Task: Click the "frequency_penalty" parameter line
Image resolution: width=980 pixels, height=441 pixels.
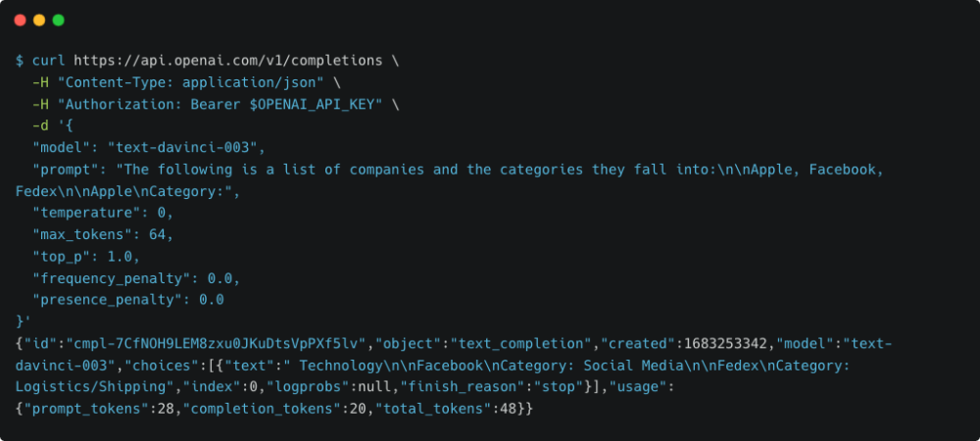Action: click(x=136, y=277)
